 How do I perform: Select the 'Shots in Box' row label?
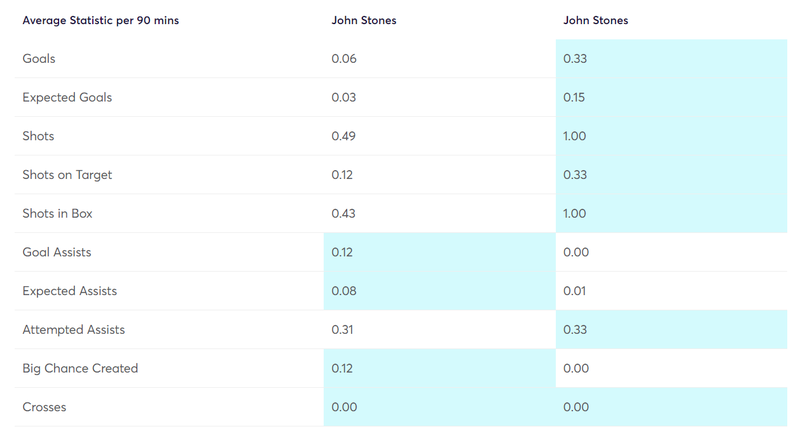[x=57, y=214]
